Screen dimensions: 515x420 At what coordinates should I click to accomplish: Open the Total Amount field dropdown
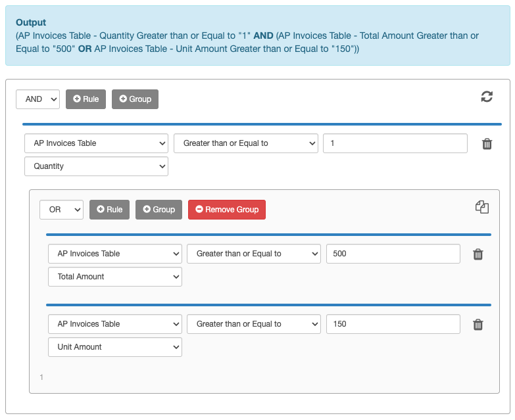115,277
